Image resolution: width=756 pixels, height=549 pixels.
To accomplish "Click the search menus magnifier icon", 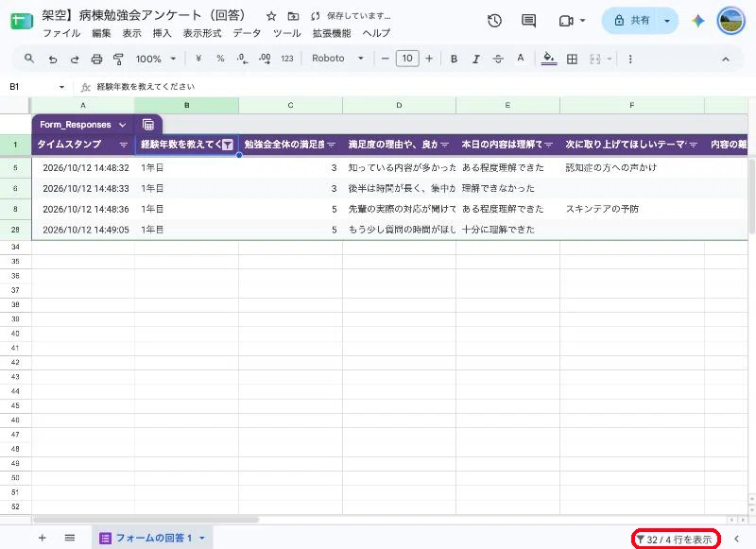I will [29, 59].
